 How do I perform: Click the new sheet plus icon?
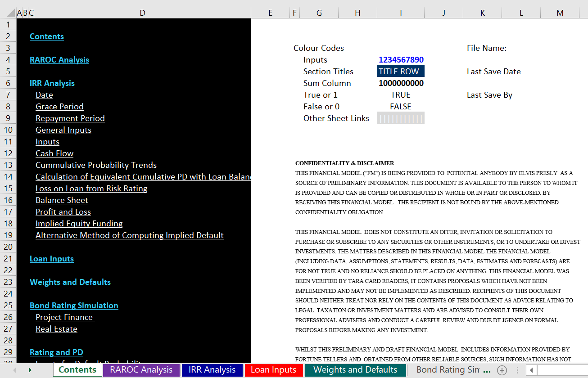[x=502, y=370]
